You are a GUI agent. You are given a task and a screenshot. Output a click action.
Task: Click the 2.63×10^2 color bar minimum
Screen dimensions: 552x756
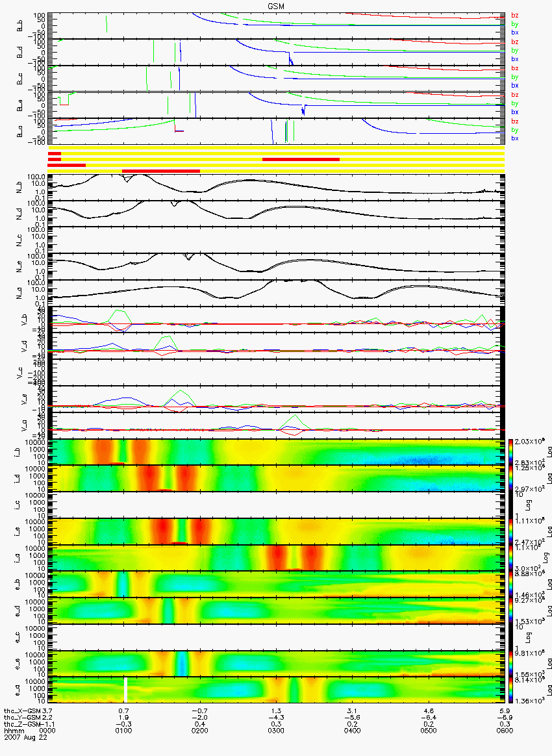click(529, 463)
